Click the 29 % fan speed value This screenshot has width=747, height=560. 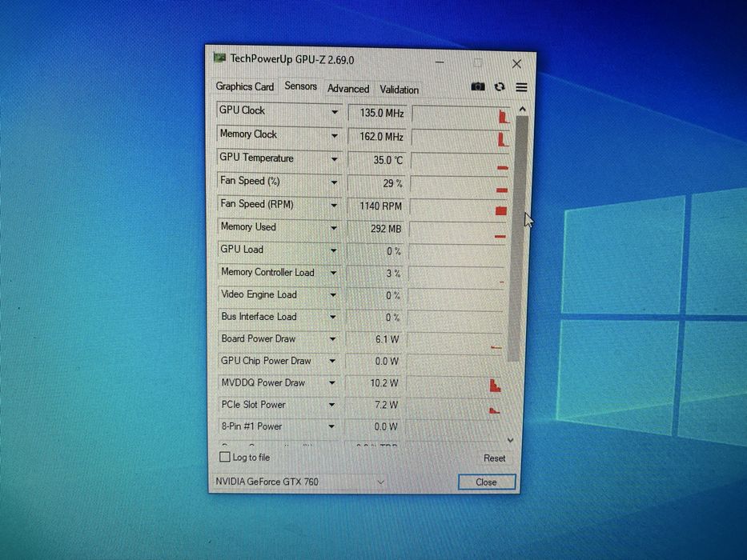376,183
